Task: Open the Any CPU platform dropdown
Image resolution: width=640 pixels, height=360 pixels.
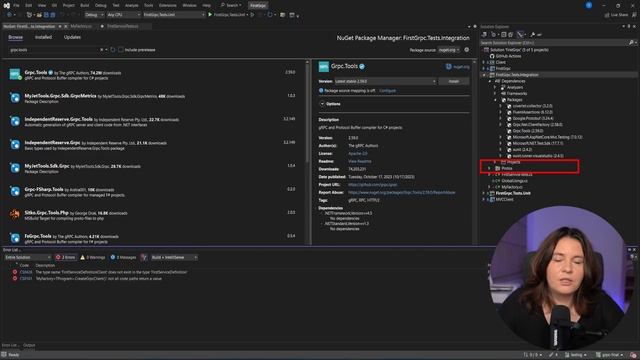Action: tap(124, 15)
